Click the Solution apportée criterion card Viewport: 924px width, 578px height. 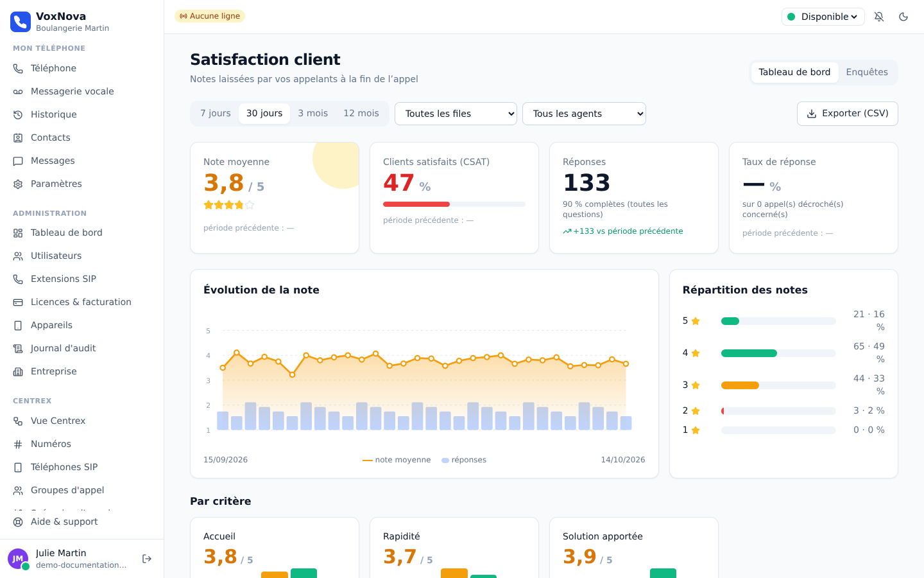pyautogui.click(x=634, y=548)
